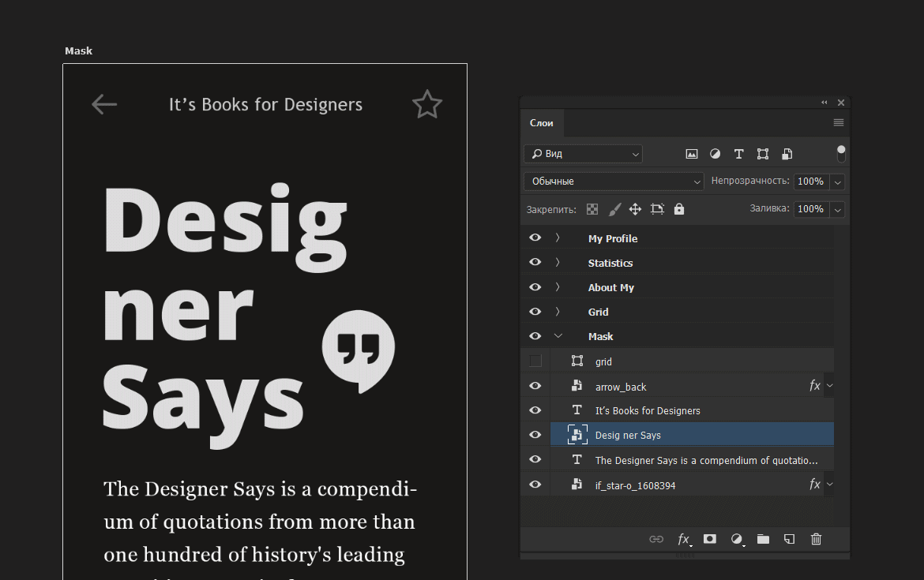Open the blend mode dropdown
This screenshot has height=580, width=924.
(613, 181)
